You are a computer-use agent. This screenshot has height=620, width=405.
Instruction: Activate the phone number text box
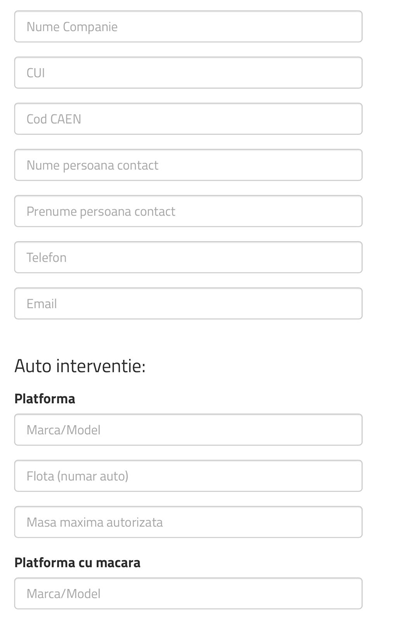[188, 257]
